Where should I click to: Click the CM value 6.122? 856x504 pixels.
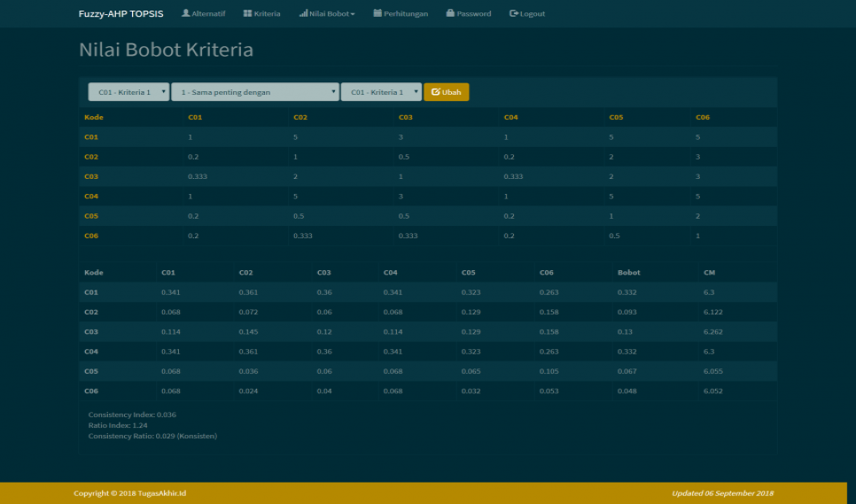point(713,312)
